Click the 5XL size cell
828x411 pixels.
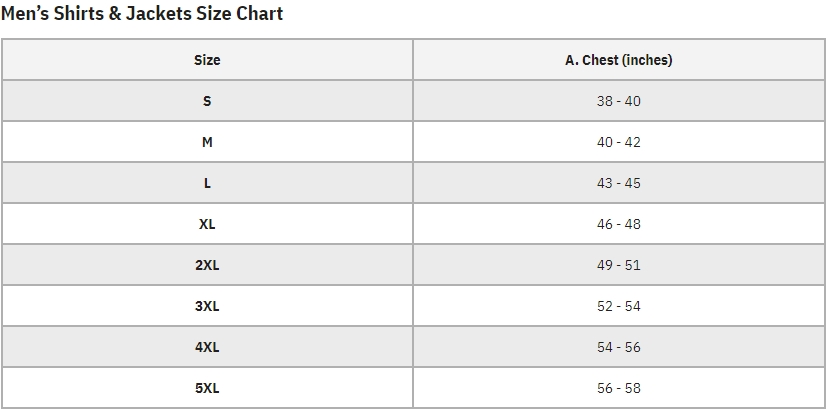[207, 388]
